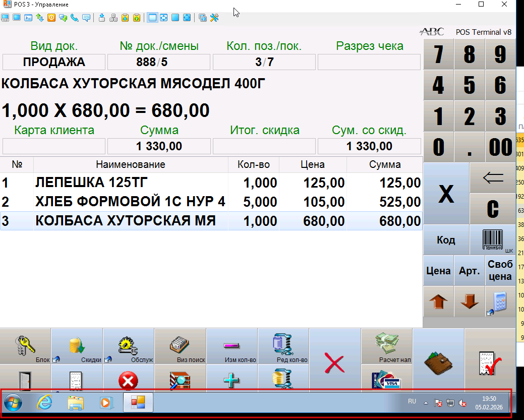Open Windows Explorer folder on taskbar
Viewport: 524px width, 420px height.
coord(76,403)
